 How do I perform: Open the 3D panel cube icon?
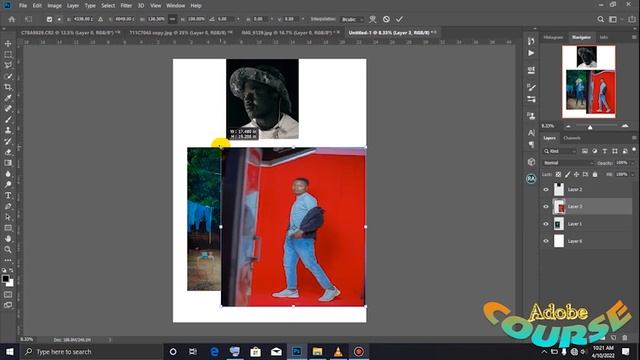coord(531,162)
